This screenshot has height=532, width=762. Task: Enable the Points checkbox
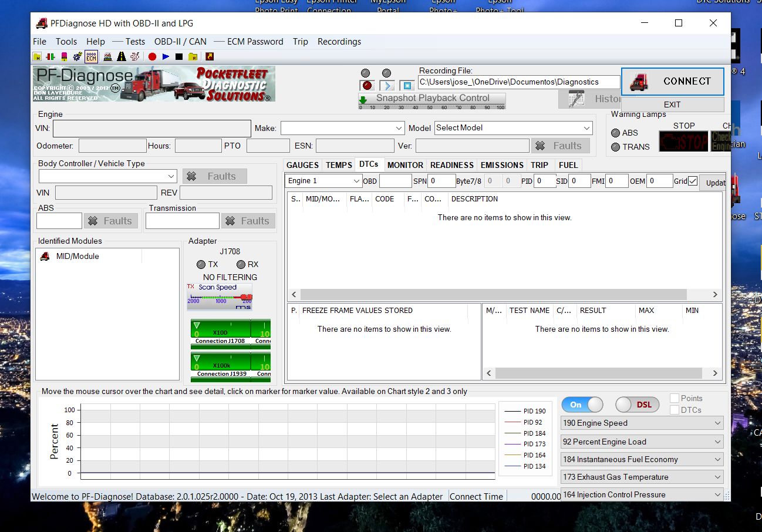[675, 398]
